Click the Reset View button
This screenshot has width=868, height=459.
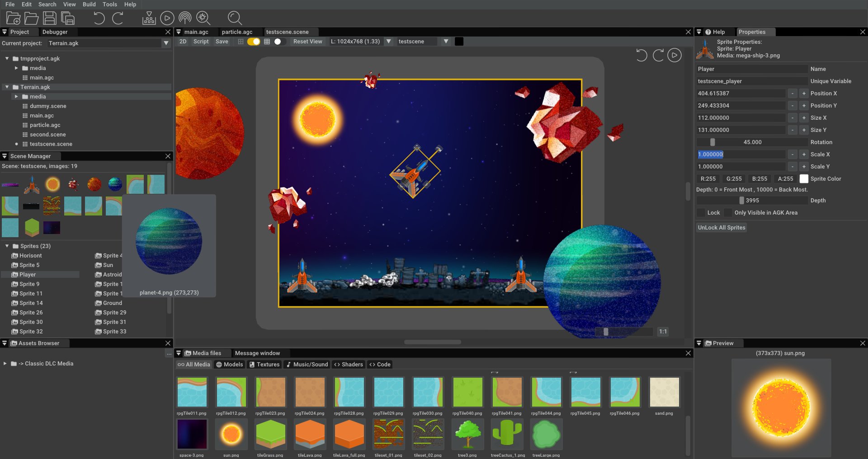[x=307, y=41]
